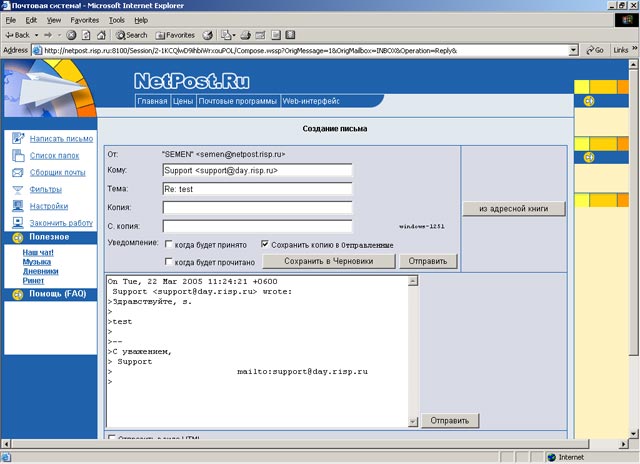Click the Refresh page icon

click(x=86, y=35)
